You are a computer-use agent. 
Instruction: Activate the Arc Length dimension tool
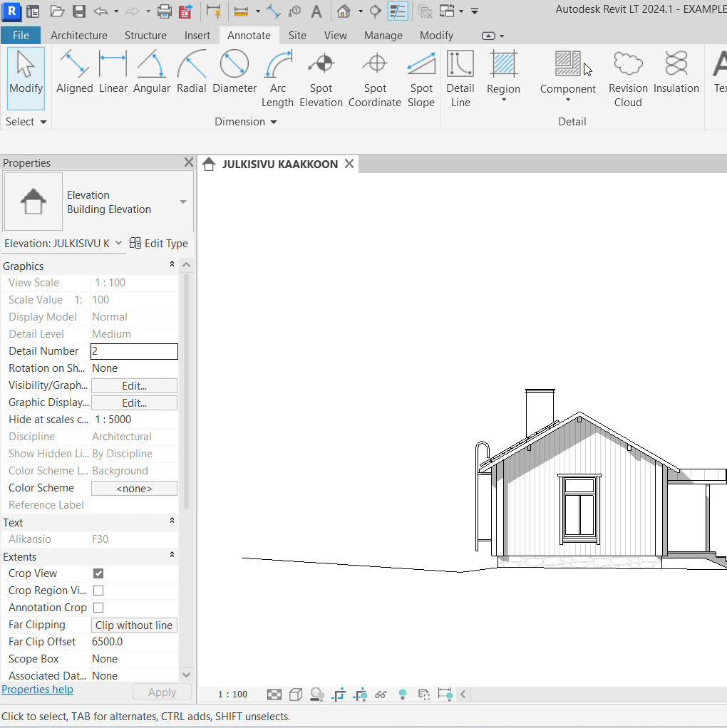[277, 78]
